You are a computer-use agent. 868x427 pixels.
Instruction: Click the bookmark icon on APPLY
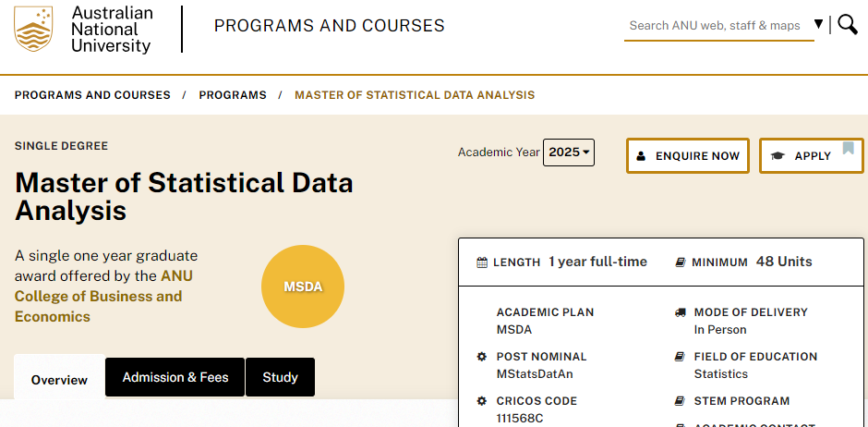click(848, 149)
